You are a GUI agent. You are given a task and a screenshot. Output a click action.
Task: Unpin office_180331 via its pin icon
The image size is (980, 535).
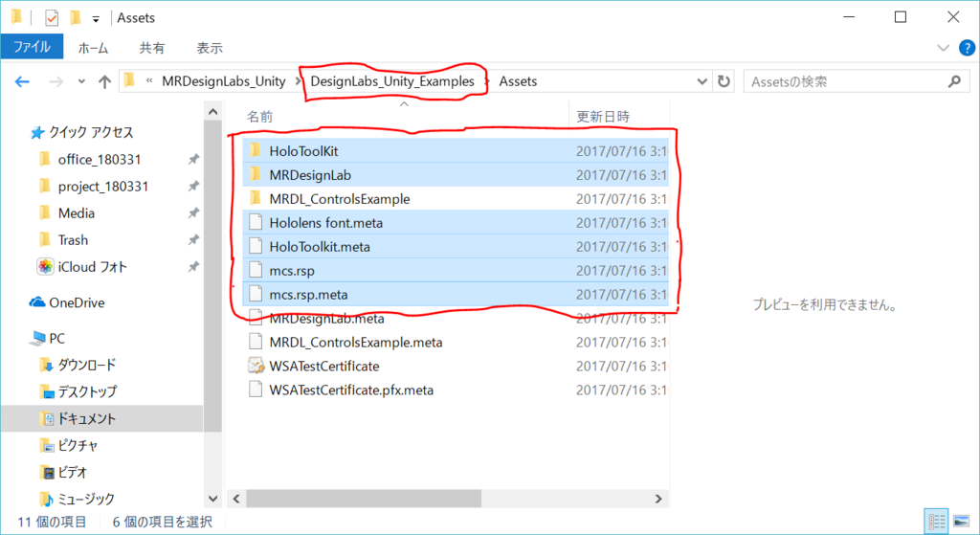click(x=193, y=160)
